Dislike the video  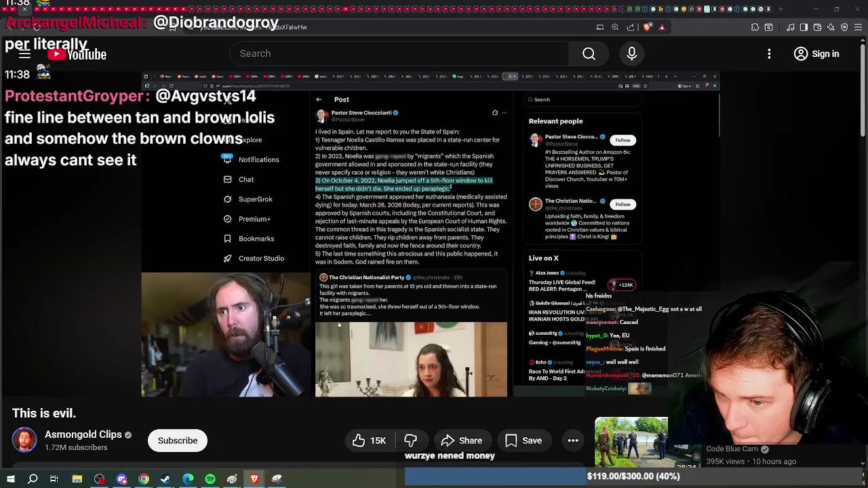410,441
